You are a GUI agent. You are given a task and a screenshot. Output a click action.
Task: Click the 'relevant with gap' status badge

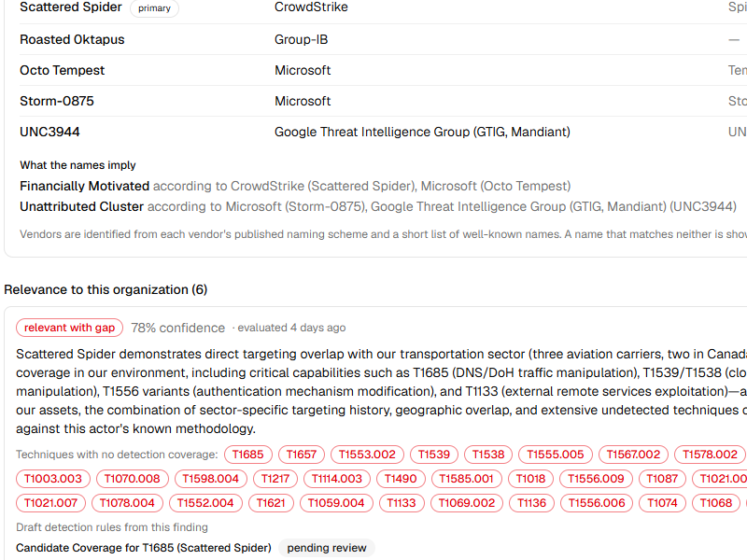[69, 328]
